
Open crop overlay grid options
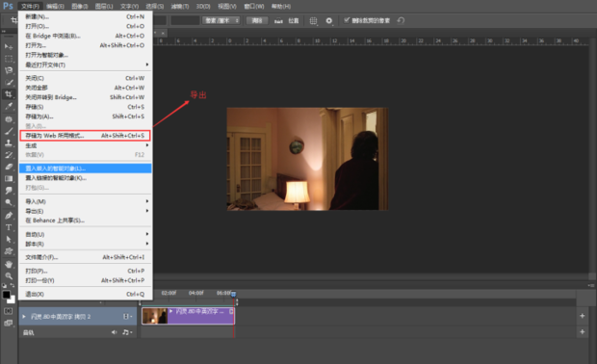[x=313, y=20]
